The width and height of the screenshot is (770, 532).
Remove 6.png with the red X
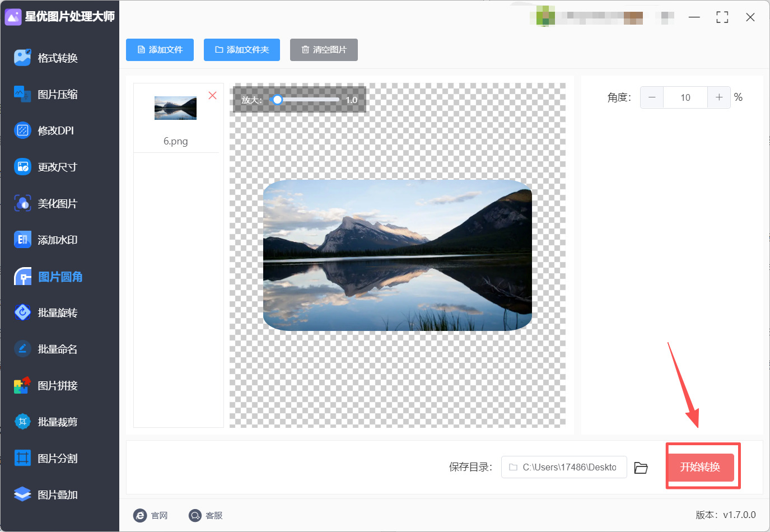click(x=213, y=95)
